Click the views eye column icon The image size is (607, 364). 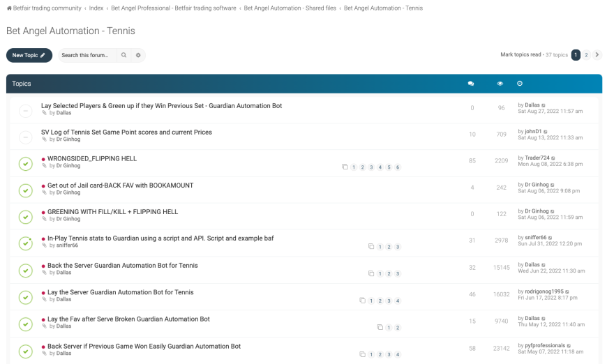[x=500, y=84]
